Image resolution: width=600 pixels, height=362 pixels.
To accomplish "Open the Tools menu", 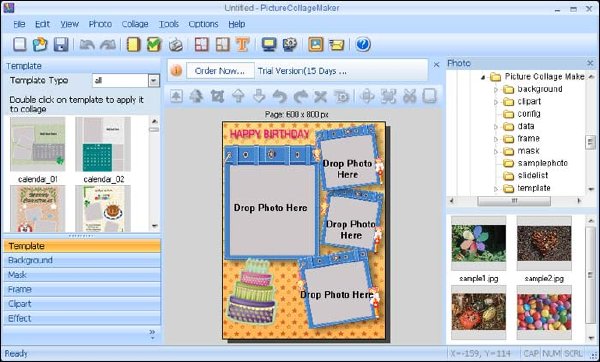I will click(x=169, y=24).
